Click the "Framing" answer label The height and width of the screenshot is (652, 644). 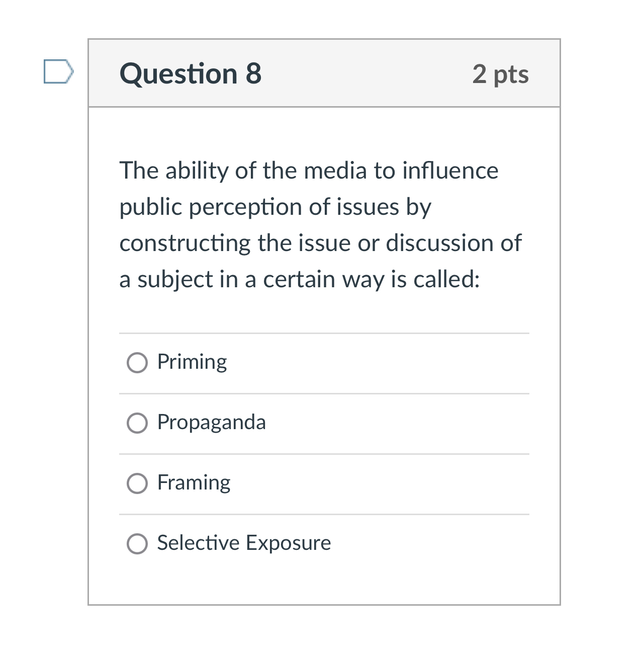(x=194, y=483)
